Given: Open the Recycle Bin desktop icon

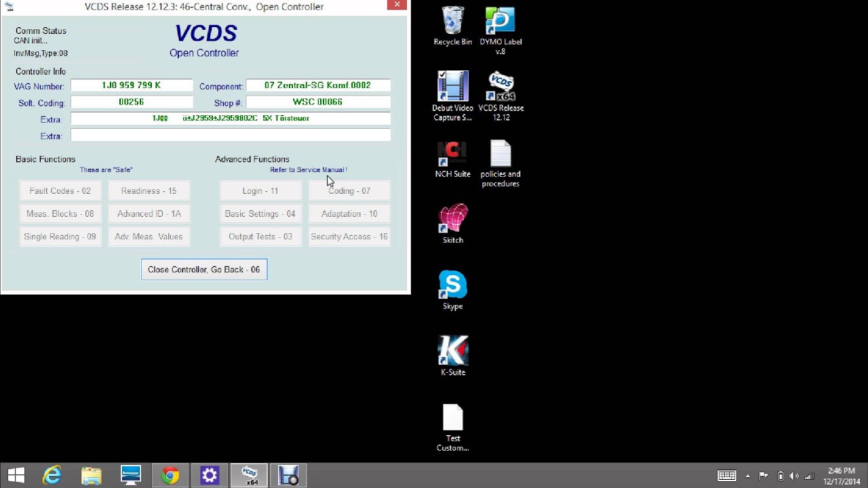Looking at the screenshot, I should (452, 26).
